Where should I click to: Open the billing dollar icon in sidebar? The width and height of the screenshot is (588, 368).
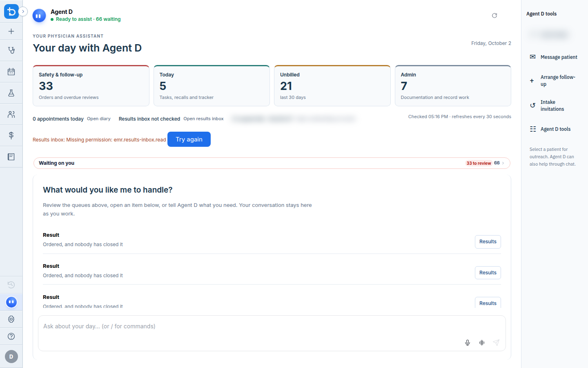pos(11,135)
